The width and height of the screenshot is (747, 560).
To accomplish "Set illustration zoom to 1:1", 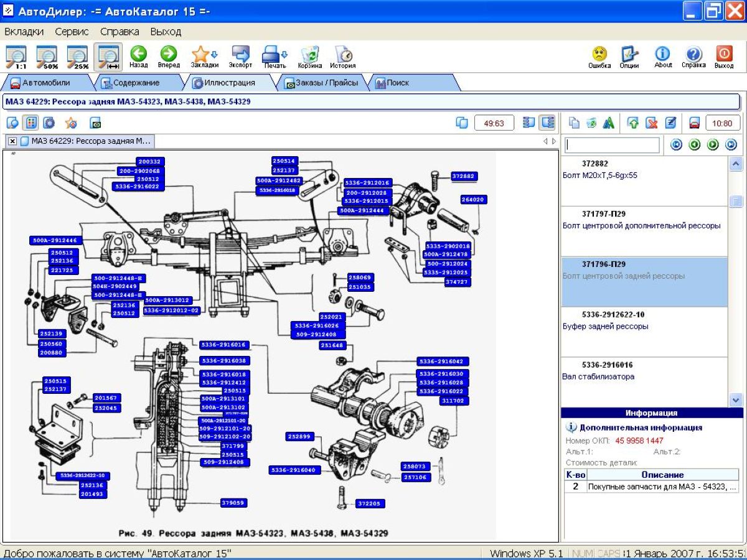I will tap(16, 57).
